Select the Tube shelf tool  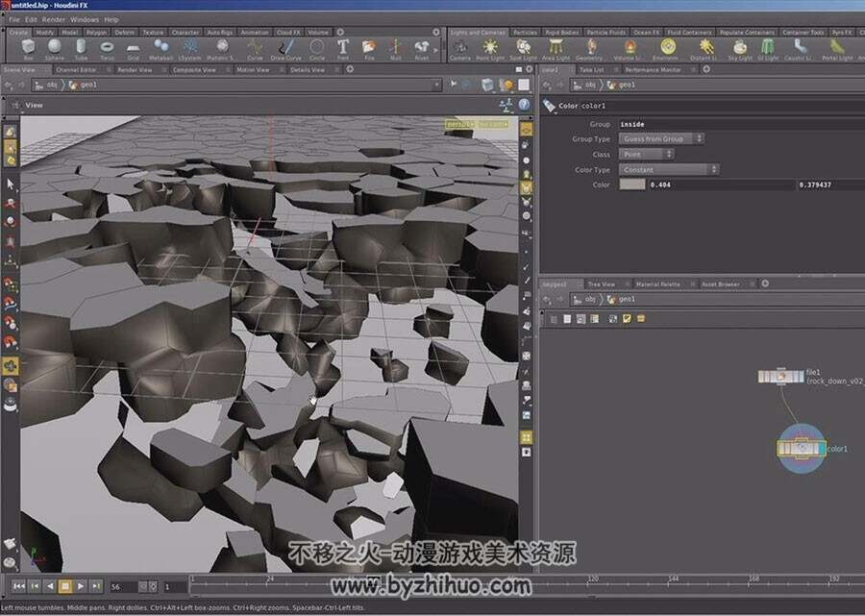point(81,49)
